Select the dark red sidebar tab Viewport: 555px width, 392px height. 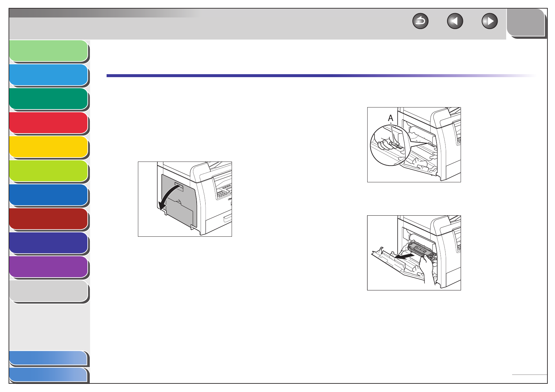49,219
